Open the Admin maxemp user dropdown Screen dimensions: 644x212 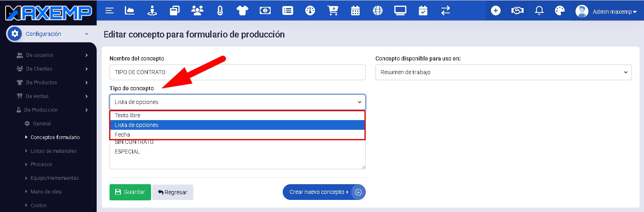click(615, 12)
